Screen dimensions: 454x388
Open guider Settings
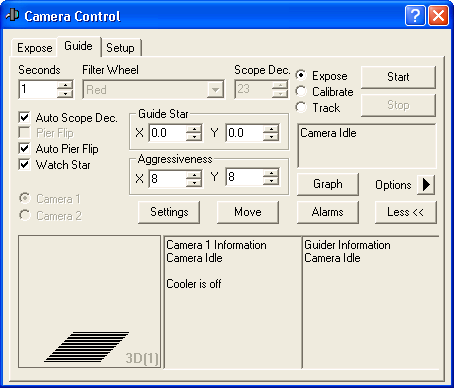169,212
